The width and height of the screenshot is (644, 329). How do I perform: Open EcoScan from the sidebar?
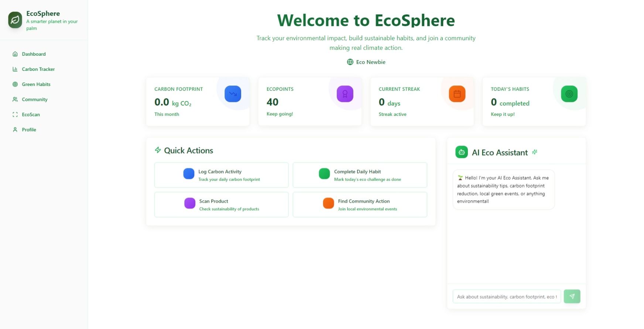point(44,114)
